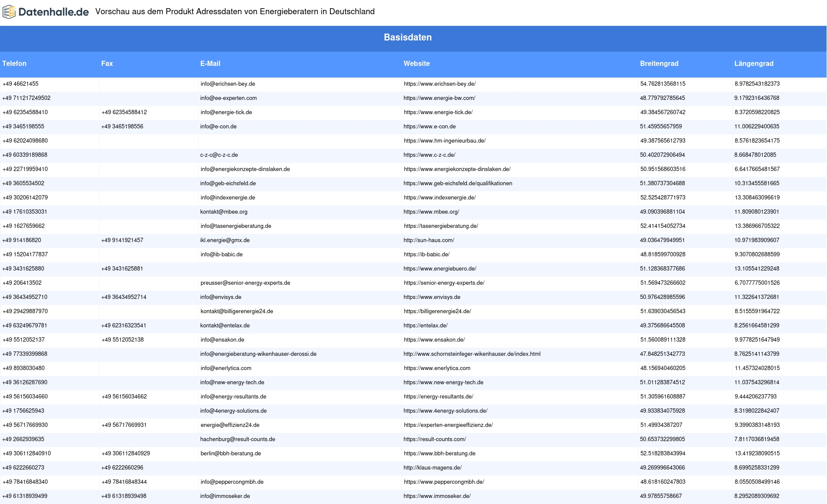Select fax number +49 62354588412
The image size is (827, 504).
click(x=124, y=112)
